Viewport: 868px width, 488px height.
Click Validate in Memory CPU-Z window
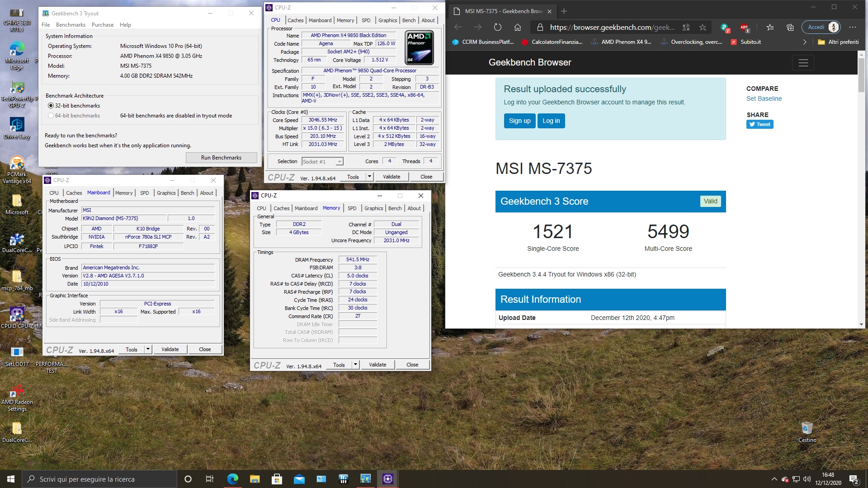(x=377, y=365)
